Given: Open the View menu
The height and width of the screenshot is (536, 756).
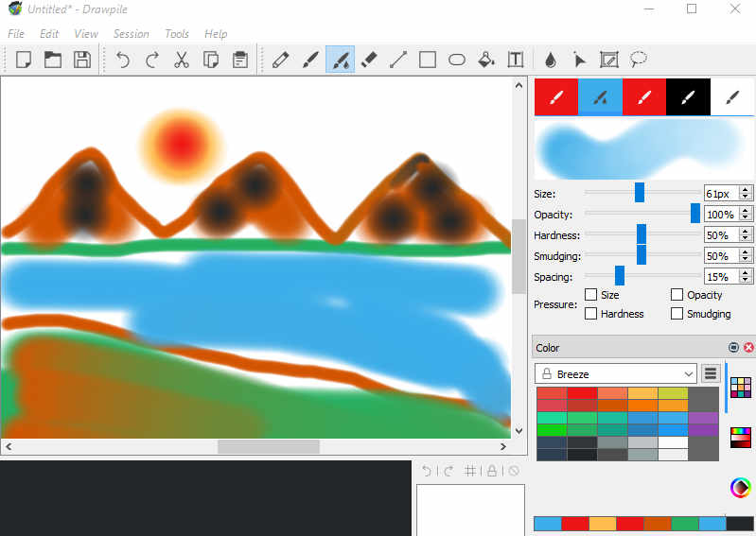Looking at the screenshot, I should point(86,34).
